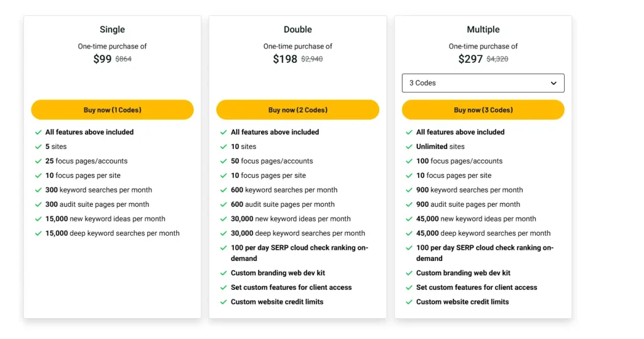Click the Buy now (3 Codes) button
The width and height of the screenshot is (644, 339).
483,109
